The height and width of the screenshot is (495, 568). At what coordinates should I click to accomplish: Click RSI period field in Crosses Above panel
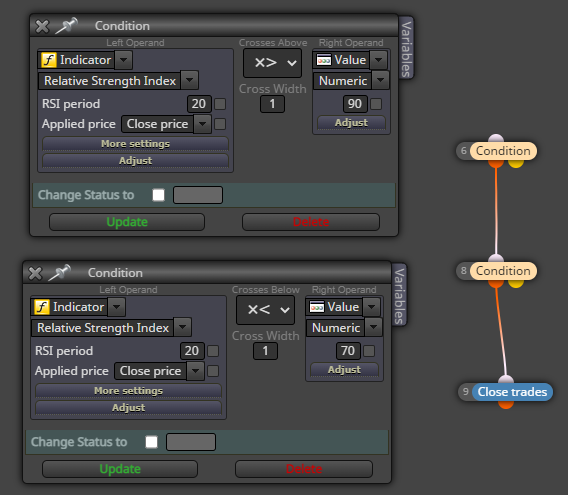click(199, 104)
